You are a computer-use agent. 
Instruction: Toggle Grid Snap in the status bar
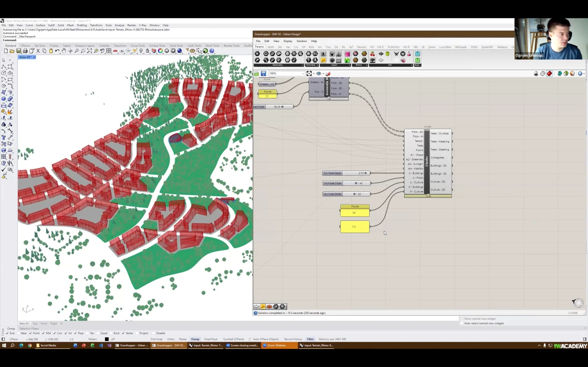coord(156,339)
